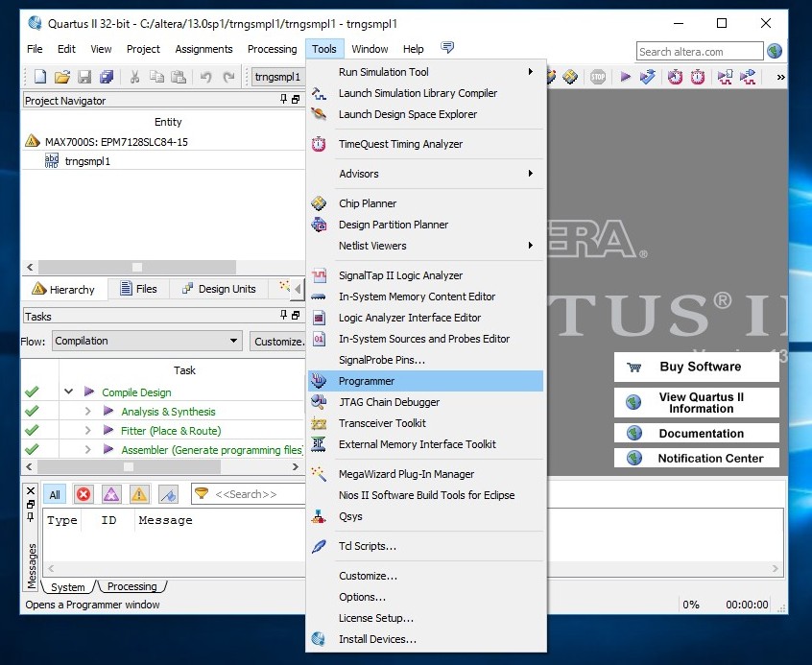Viewport: 812px width, 665px height.
Task: Collapse the Compile Design task tree
Action: click(x=68, y=392)
